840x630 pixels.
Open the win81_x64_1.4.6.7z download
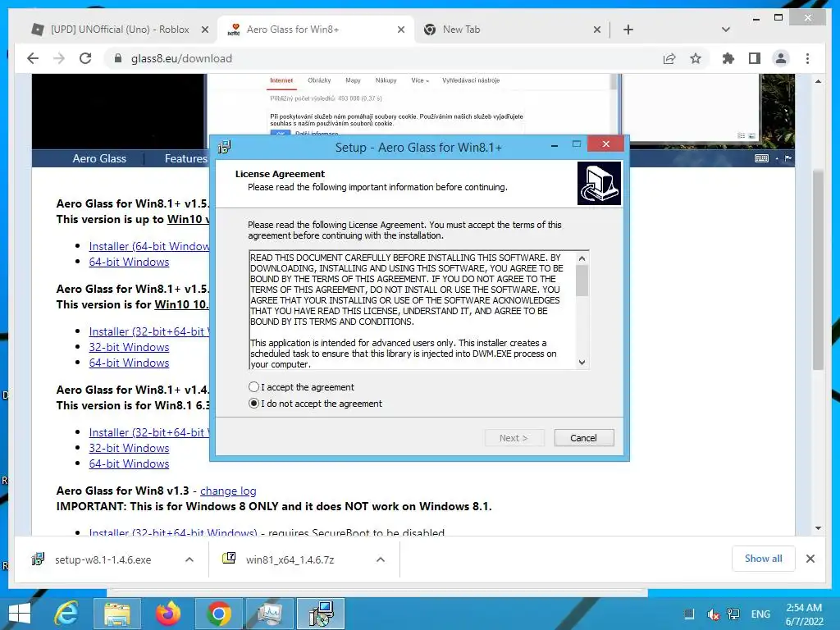290,559
